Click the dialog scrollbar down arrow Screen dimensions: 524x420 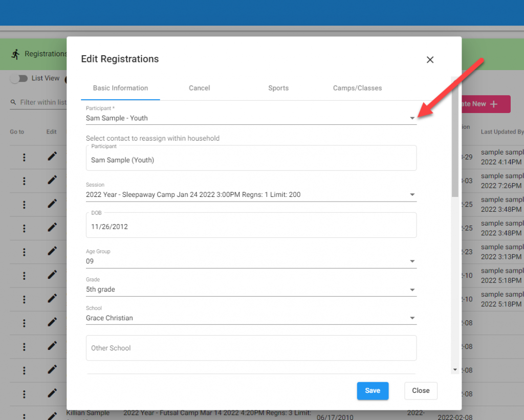point(455,369)
